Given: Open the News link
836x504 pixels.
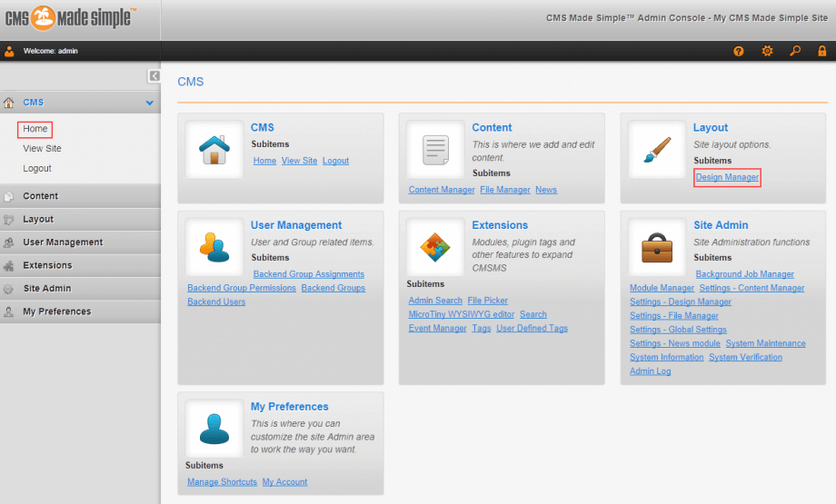Looking at the screenshot, I should tap(546, 190).
